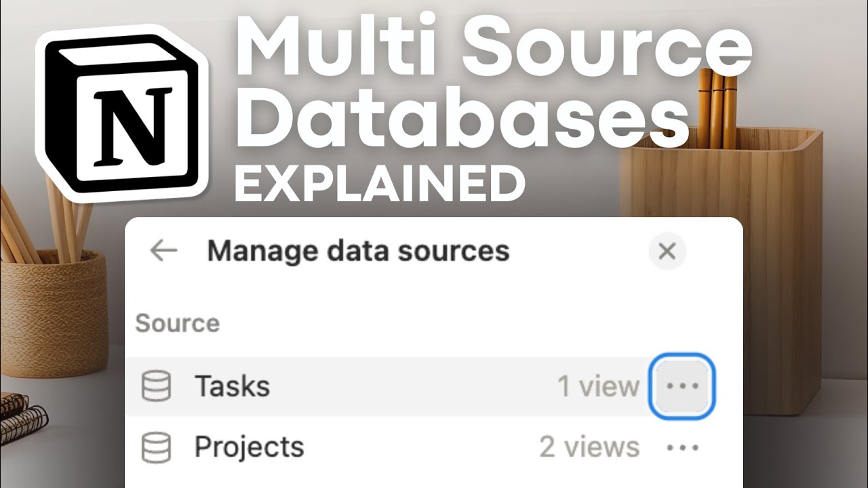Screen dimensions: 868x488
Task: Click the "Source" section label
Action: pyautogui.click(x=178, y=323)
